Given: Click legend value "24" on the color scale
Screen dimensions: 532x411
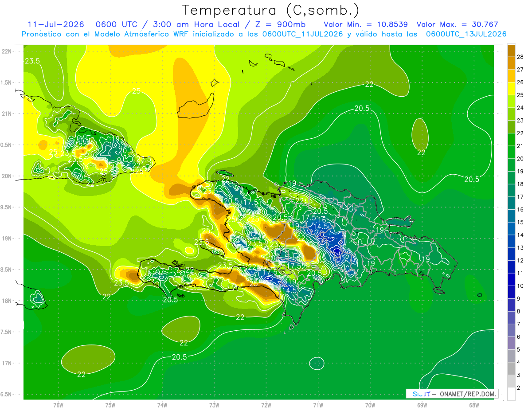Looking at the screenshot, I should [521, 108].
